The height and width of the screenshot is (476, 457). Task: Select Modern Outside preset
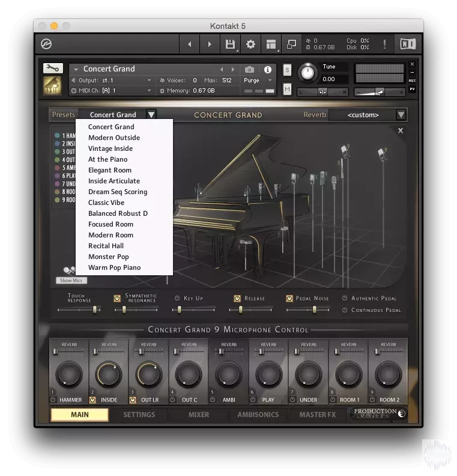(x=114, y=138)
